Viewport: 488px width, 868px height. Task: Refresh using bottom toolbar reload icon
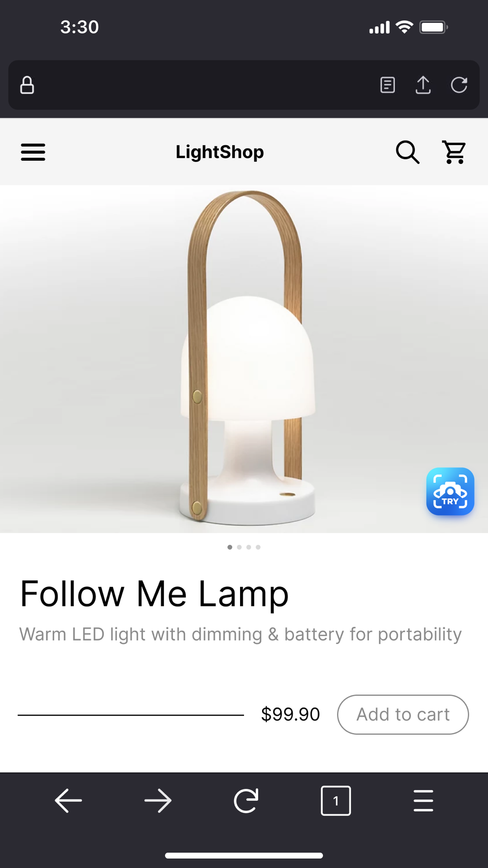coord(246,801)
